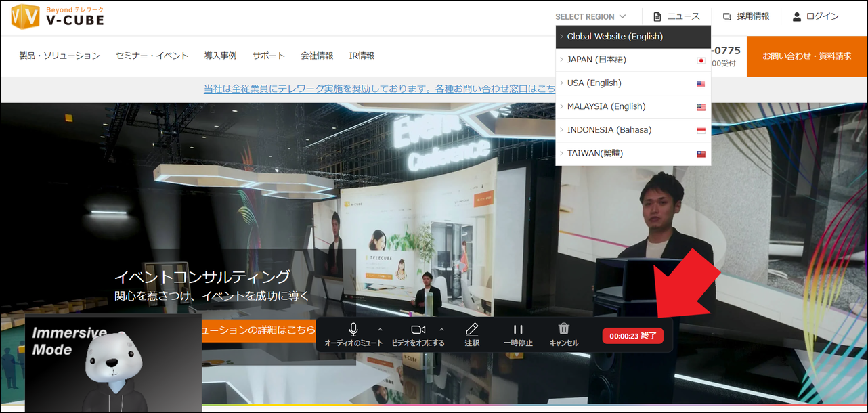Open 製品・ソリューション menu
This screenshot has height=413, width=868.
pos(60,56)
